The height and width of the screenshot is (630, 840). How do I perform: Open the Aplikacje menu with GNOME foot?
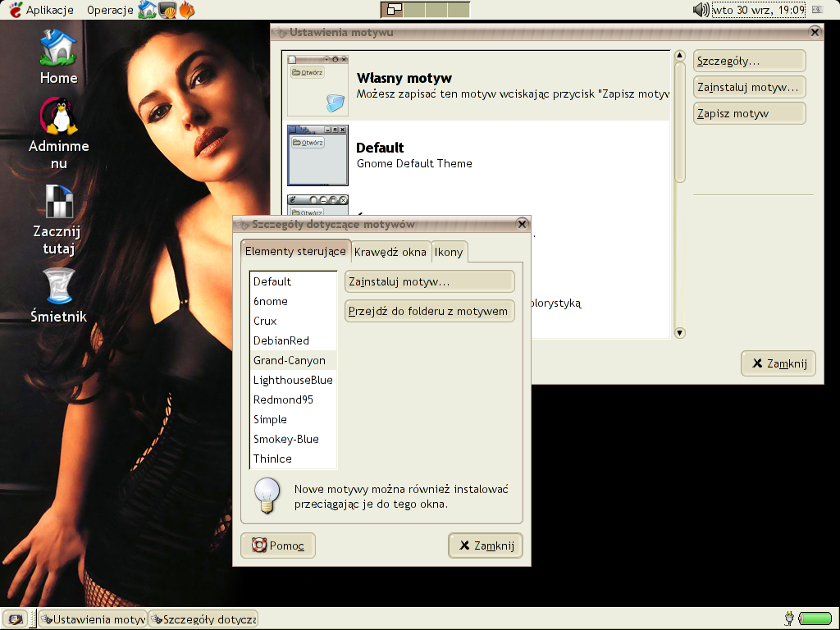pyautogui.click(x=41, y=10)
